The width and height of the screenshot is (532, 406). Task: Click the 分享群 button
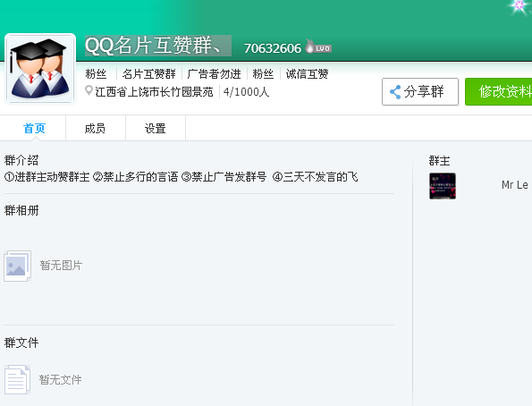(x=420, y=91)
